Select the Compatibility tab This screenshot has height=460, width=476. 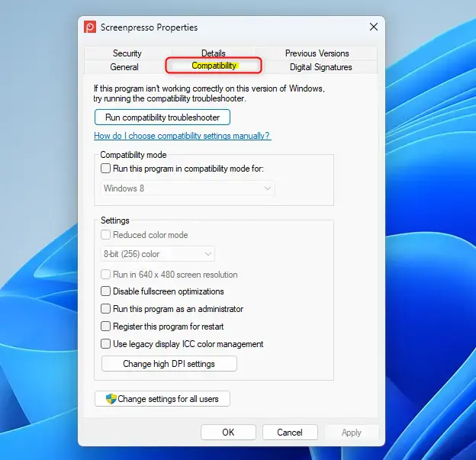[214, 66]
